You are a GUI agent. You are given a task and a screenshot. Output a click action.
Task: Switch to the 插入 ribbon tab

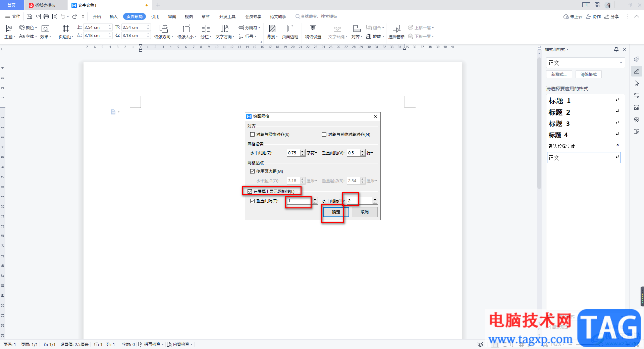coord(114,16)
